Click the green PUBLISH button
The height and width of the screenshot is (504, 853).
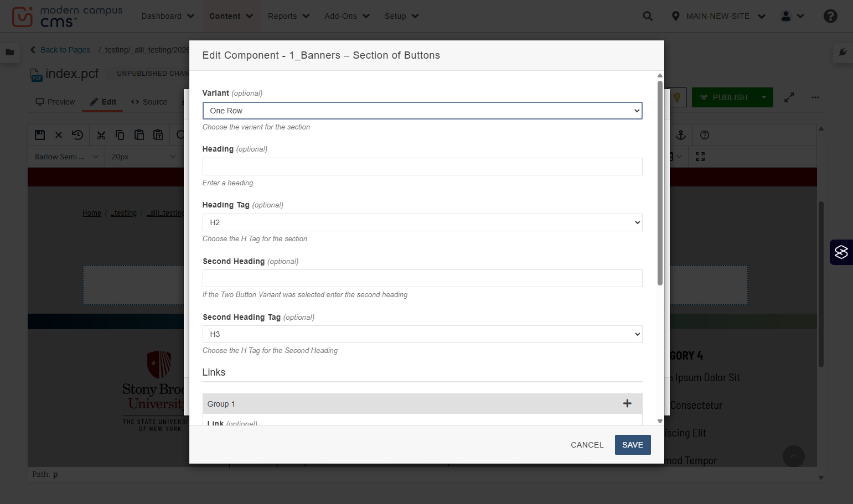(x=723, y=97)
